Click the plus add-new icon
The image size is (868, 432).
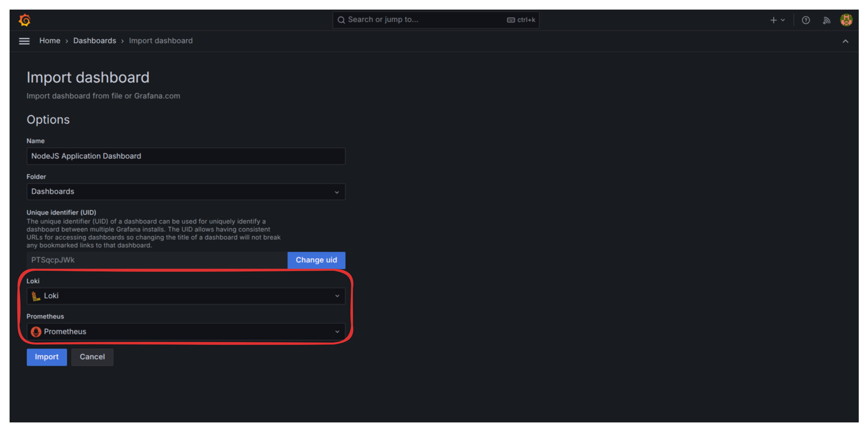[774, 20]
